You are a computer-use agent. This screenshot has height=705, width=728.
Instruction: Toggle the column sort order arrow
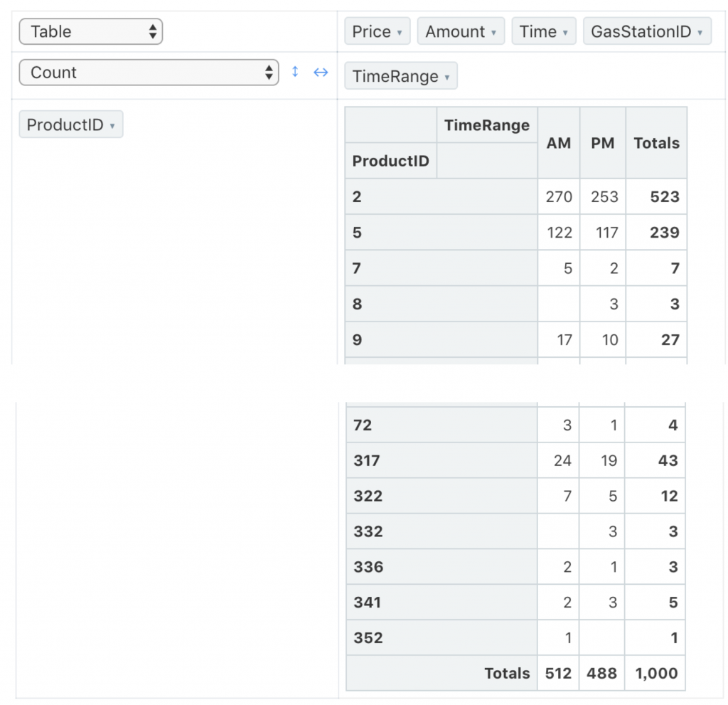[321, 72]
